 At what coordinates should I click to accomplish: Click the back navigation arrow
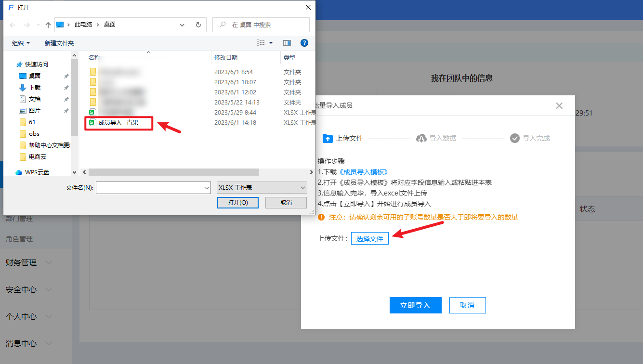tap(13, 25)
